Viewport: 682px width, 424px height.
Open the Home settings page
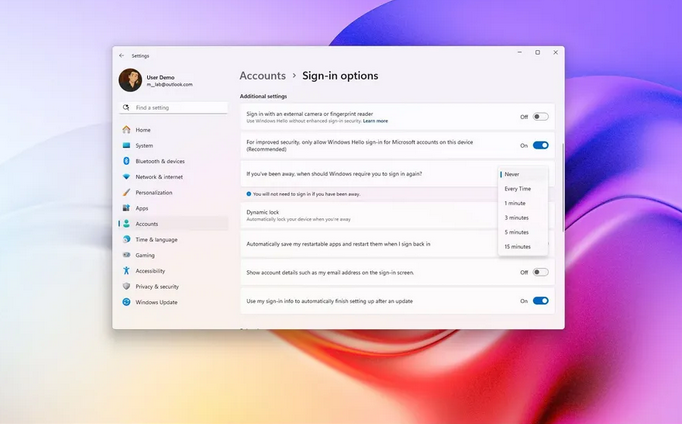(x=173, y=130)
